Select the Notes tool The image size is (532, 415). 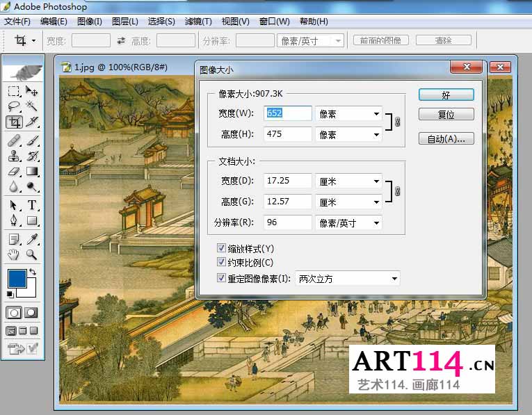[x=14, y=239]
